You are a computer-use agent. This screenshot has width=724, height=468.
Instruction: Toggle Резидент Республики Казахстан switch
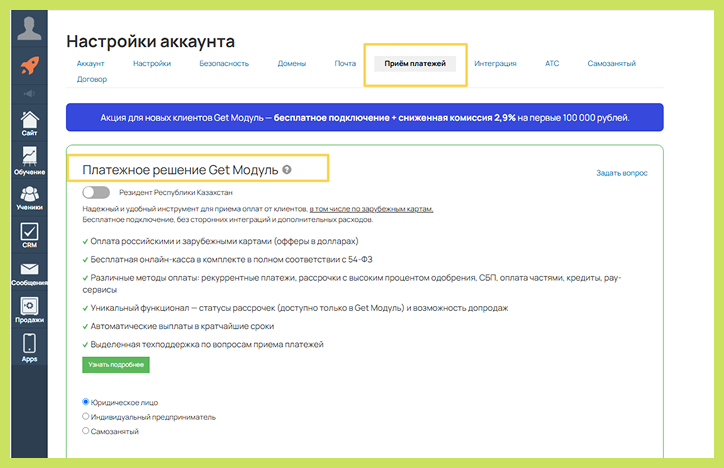[96, 192]
